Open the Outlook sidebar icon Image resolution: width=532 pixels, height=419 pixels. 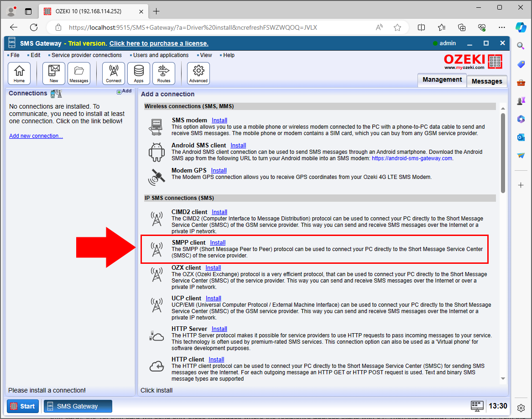[521, 137]
